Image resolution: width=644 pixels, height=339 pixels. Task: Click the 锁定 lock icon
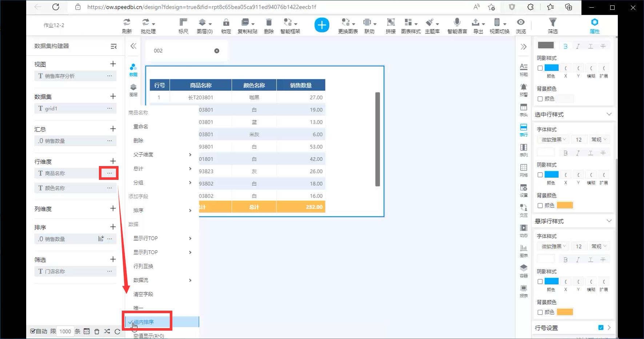point(226,23)
